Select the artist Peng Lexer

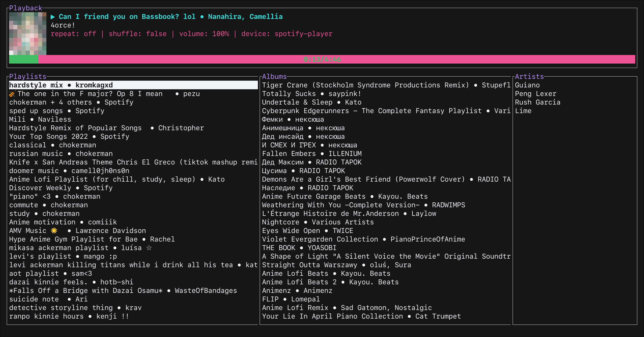[535, 94]
